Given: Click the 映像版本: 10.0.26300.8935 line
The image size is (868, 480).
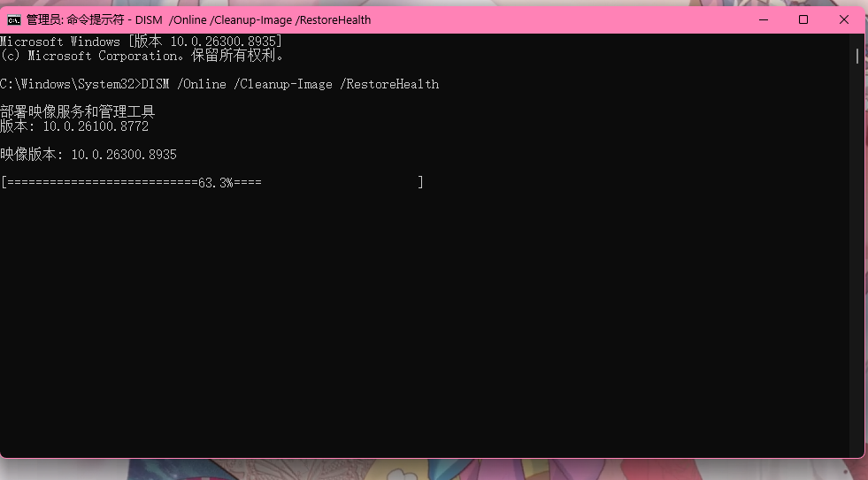Looking at the screenshot, I should 88,155.
